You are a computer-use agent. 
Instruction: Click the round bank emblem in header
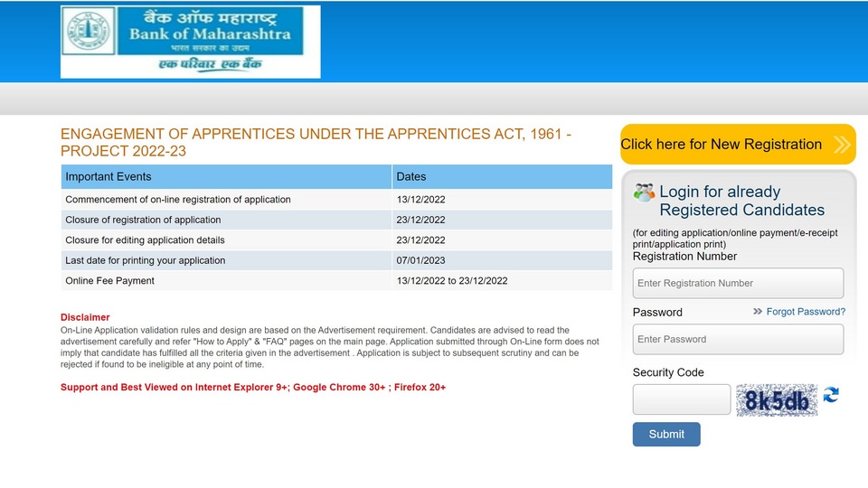tap(88, 31)
